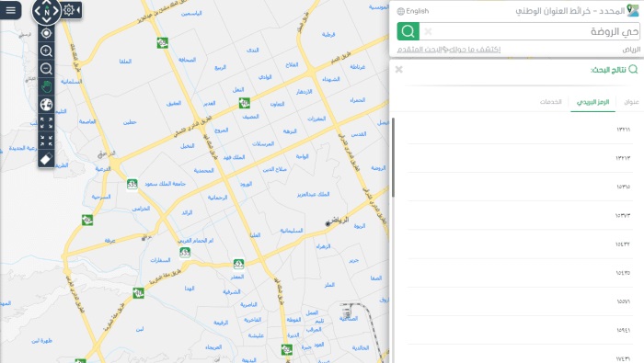
Task: Clear map graphics with eraser tool
Action: (46, 159)
